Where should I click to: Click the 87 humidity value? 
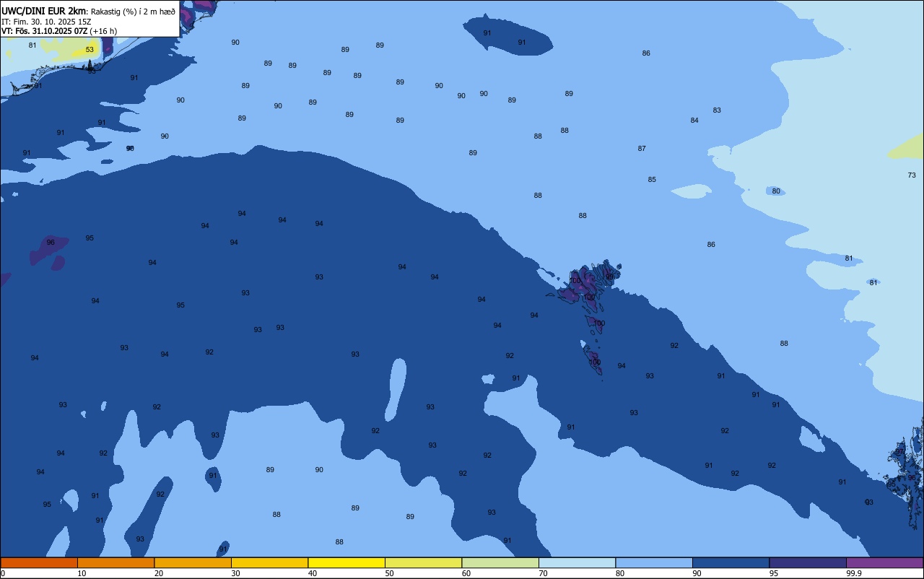point(642,149)
